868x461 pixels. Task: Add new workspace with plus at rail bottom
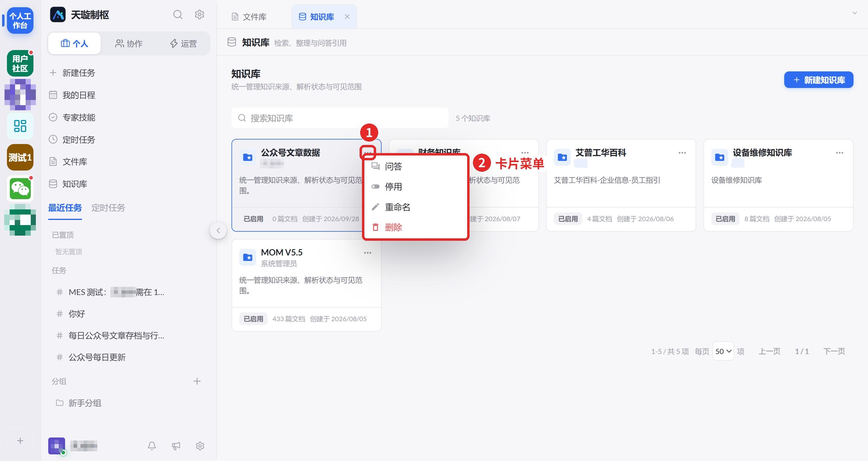point(20,441)
